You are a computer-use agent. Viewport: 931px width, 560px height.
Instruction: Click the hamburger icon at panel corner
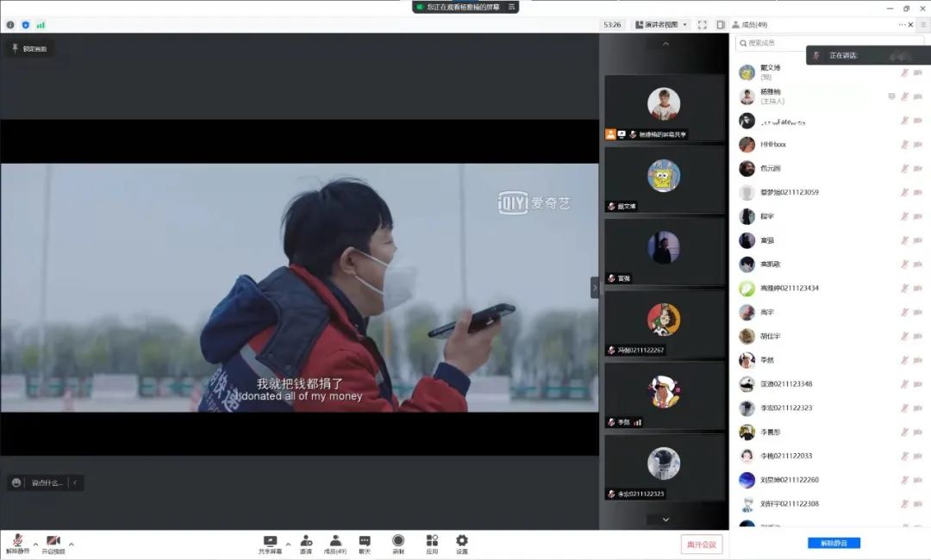[x=923, y=24]
